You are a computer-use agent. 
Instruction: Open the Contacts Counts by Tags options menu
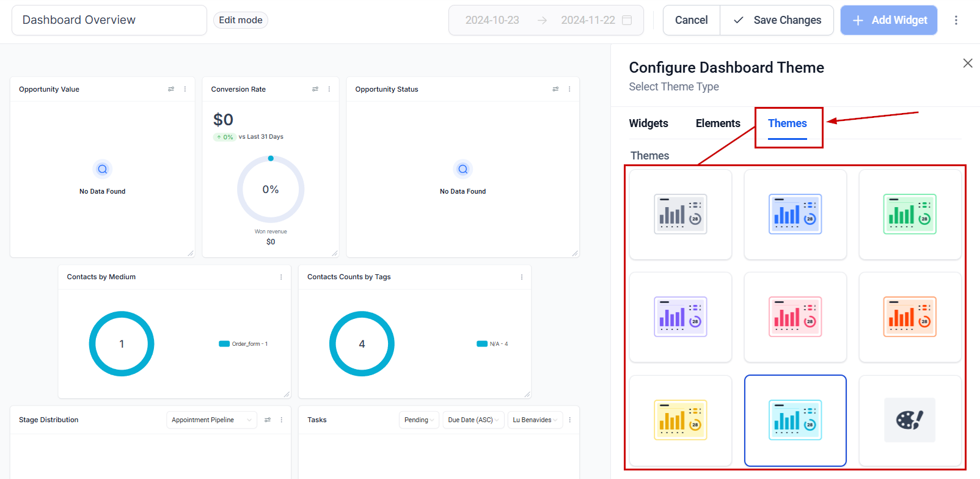[x=522, y=277]
